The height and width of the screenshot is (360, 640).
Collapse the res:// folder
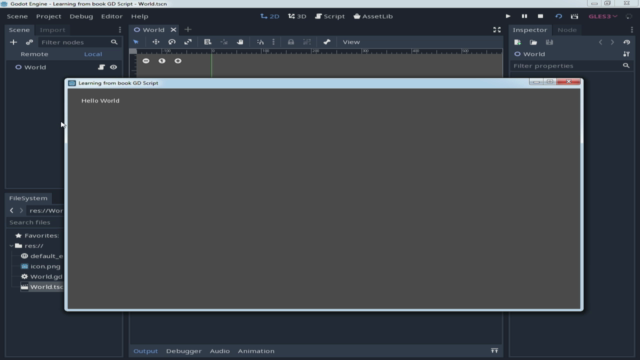11,246
